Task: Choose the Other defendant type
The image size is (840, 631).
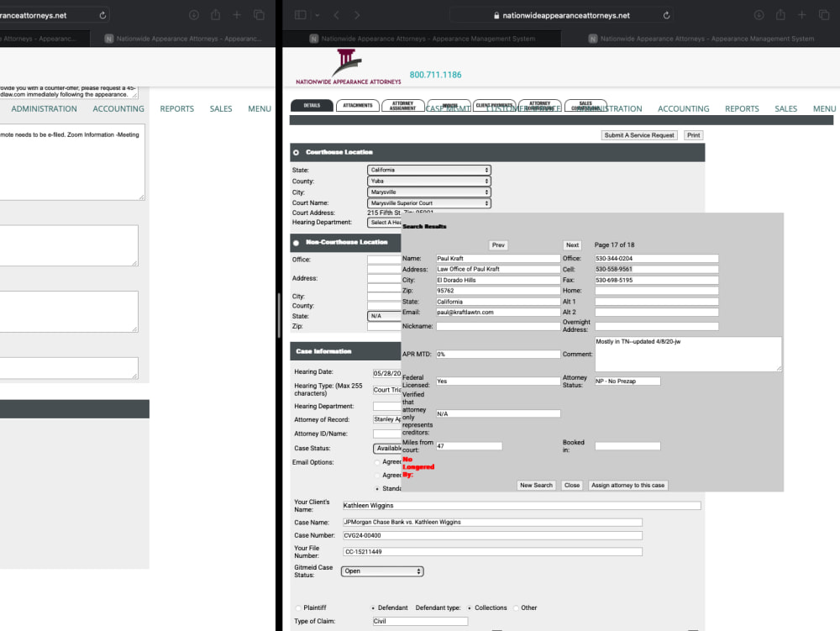Action: (516, 608)
